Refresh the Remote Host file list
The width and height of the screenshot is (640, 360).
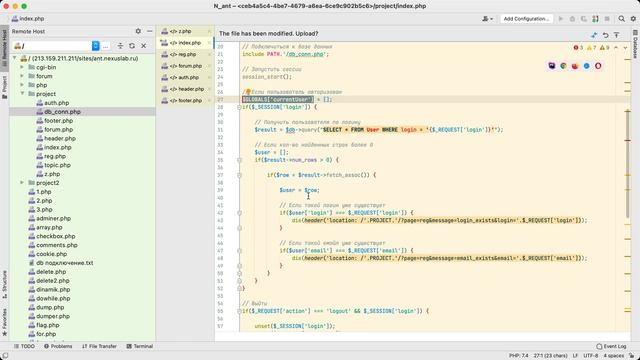coord(132,46)
